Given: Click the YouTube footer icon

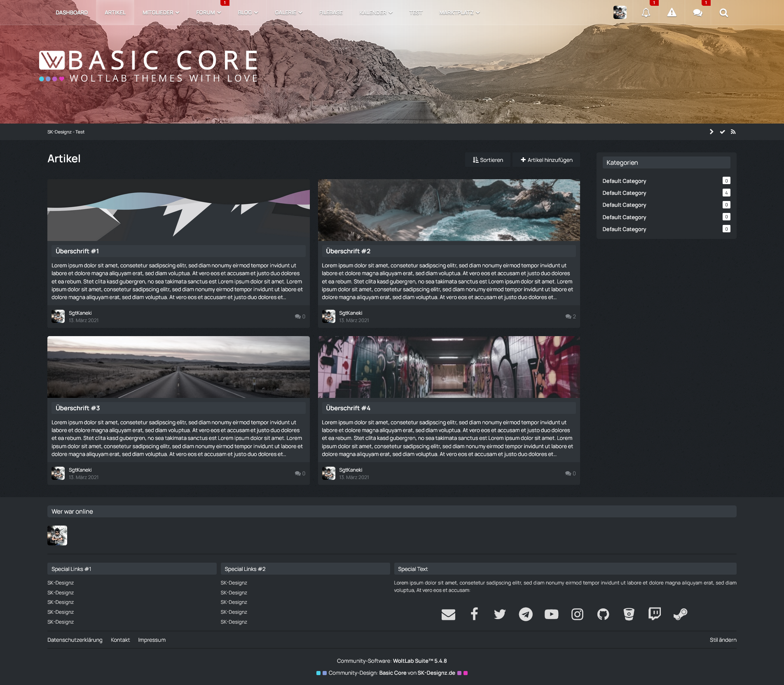Looking at the screenshot, I should tap(551, 614).
